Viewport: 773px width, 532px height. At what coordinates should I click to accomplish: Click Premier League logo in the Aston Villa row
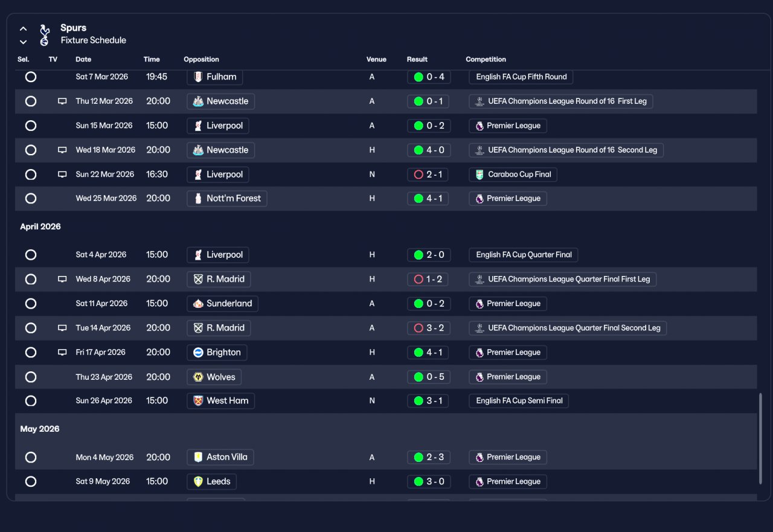[480, 457]
